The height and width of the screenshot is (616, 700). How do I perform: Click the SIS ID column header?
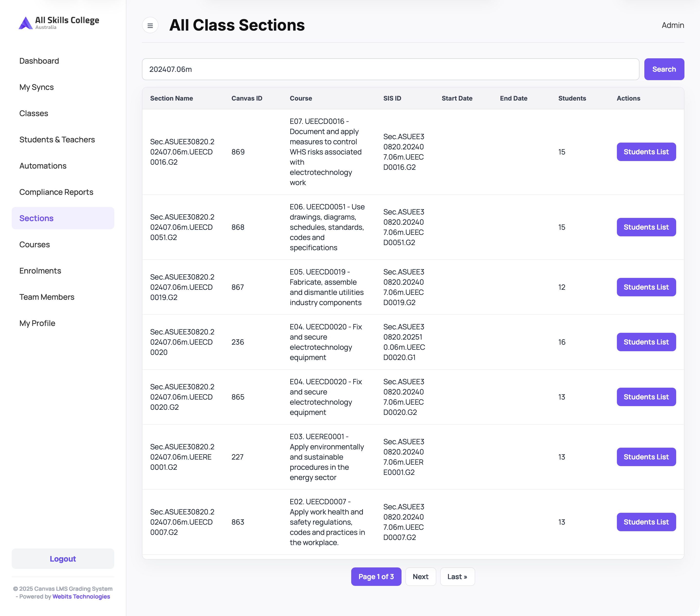click(392, 98)
